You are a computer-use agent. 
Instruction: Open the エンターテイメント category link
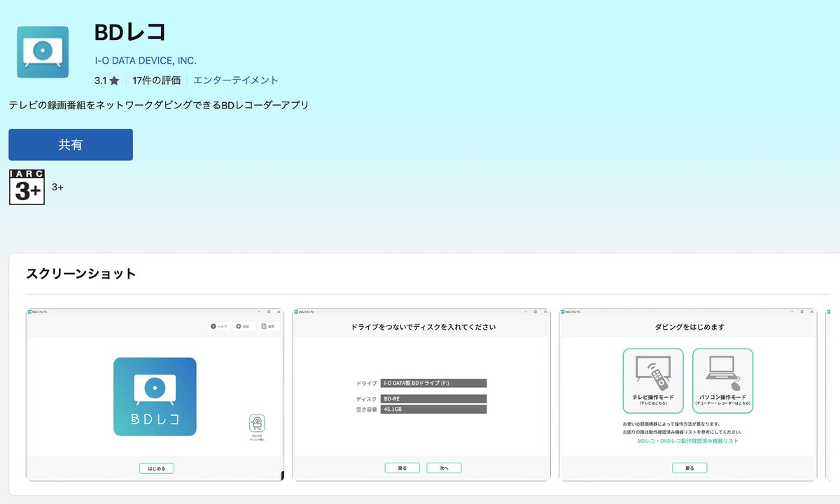[x=236, y=80]
